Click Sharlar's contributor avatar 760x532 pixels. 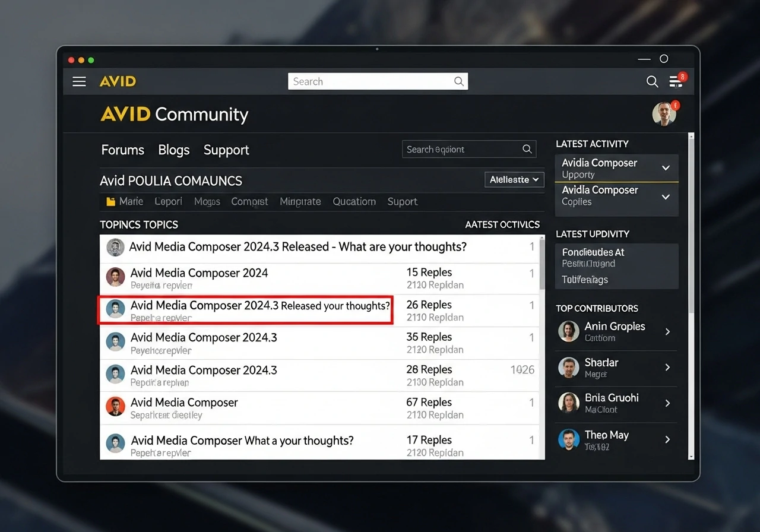(x=569, y=368)
